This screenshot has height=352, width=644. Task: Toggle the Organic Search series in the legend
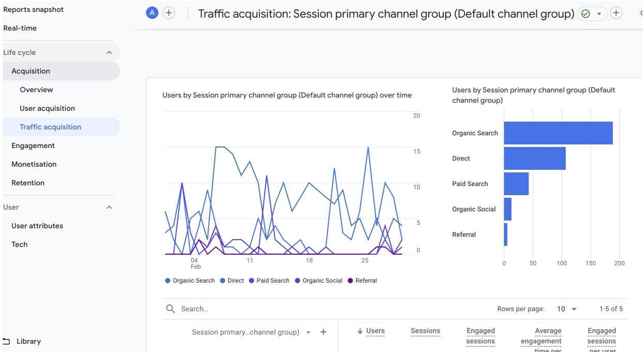(191, 280)
